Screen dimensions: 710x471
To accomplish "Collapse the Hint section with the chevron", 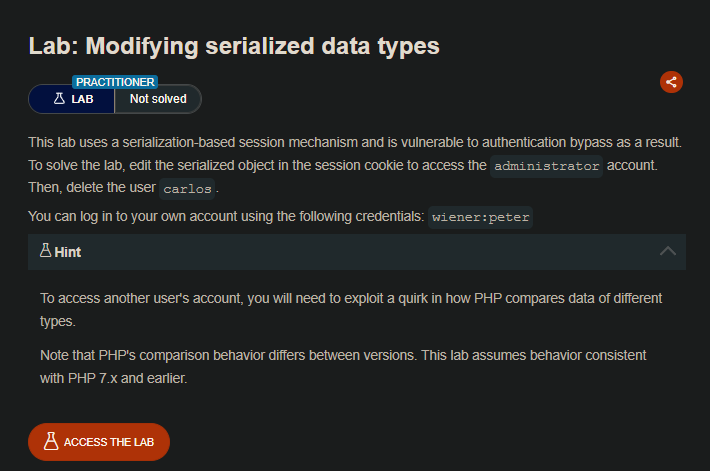I will pyautogui.click(x=668, y=252).
